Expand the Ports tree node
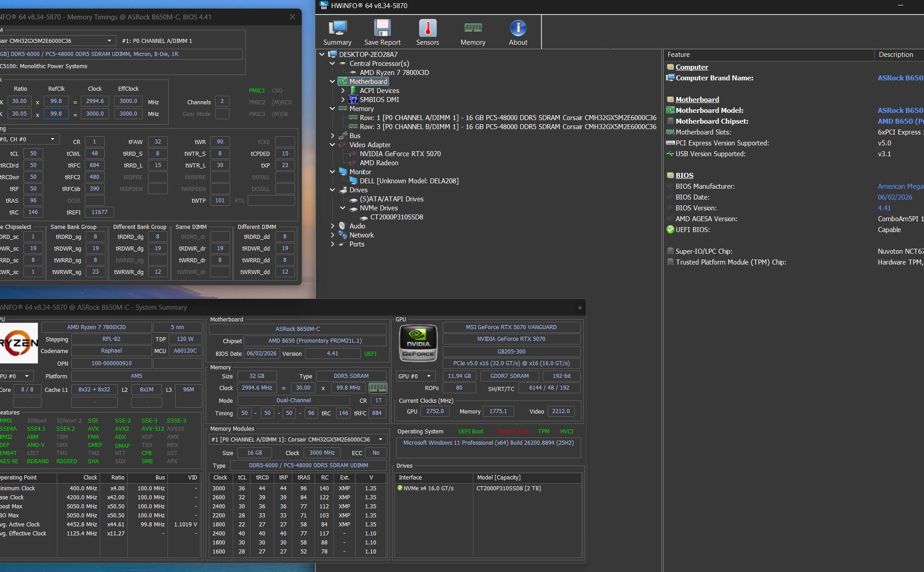This screenshot has width=924, height=572. pos(333,244)
